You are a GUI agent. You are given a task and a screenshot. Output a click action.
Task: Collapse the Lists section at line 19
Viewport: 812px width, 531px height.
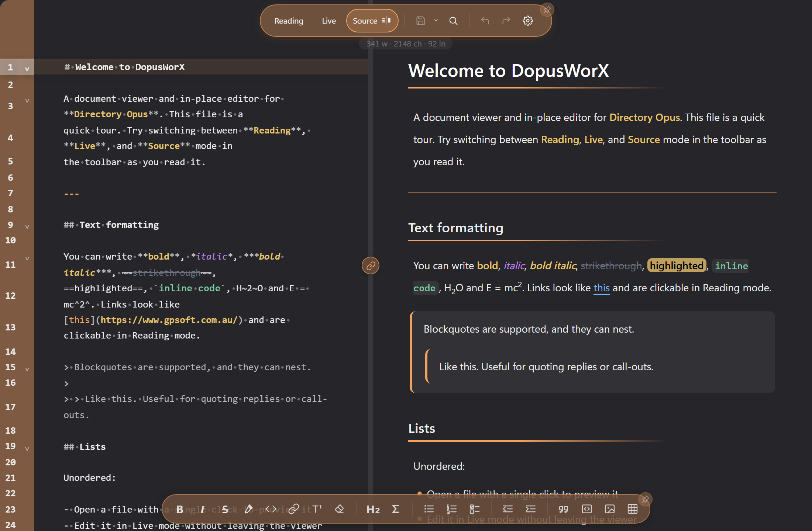pos(27,448)
